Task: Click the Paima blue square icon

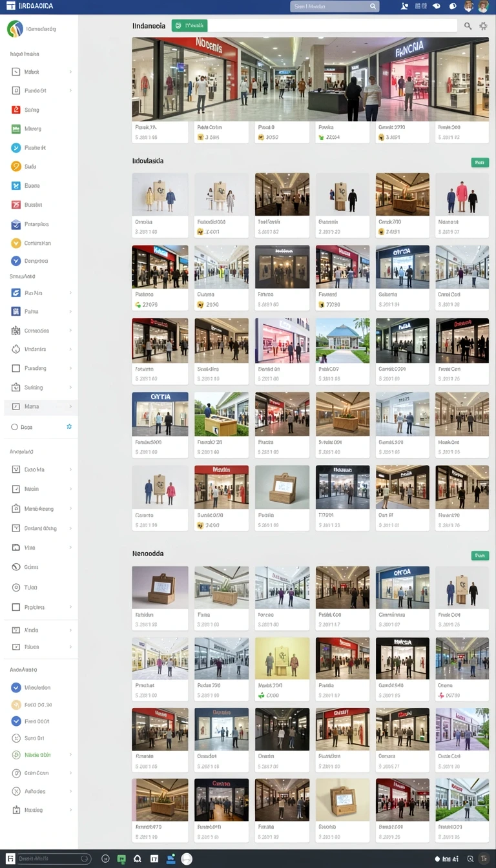Action: (x=16, y=311)
